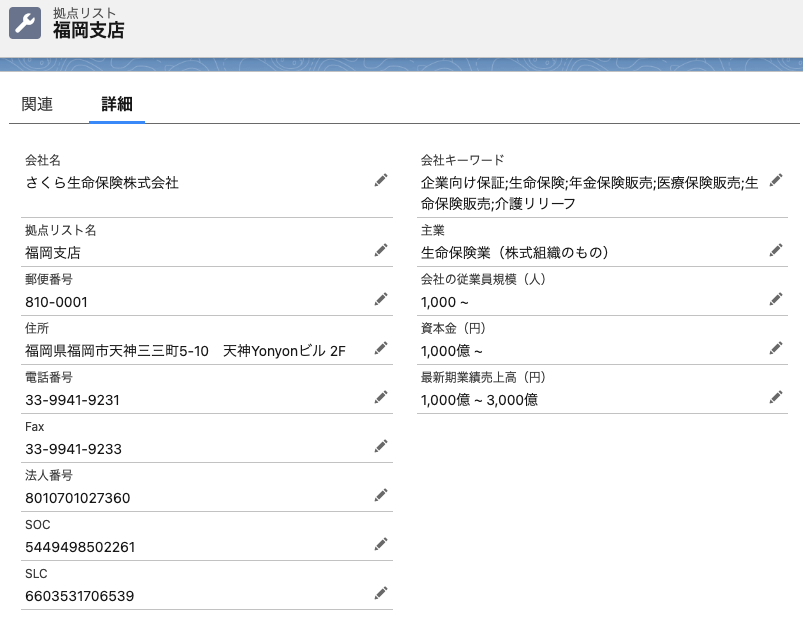Click the 資本金 field edit pencil
The height and width of the screenshot is (640, 803).
(776, 348)
